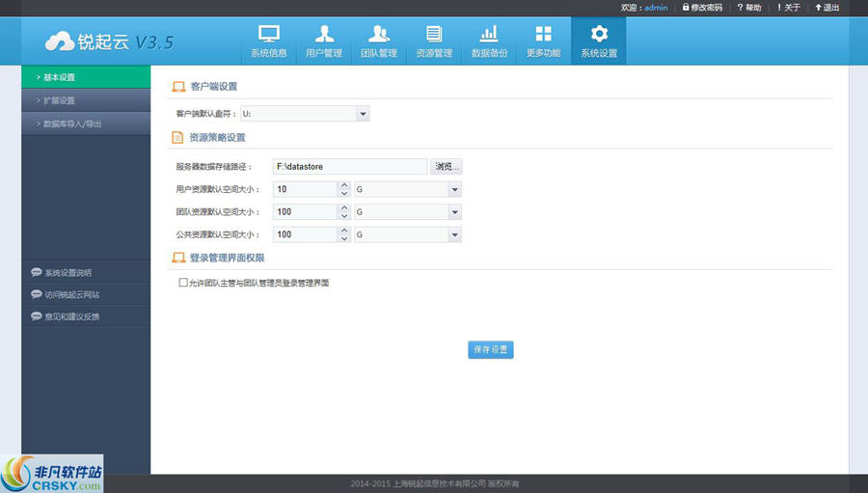Open the 团队管理 team icon

coord(379,34)
